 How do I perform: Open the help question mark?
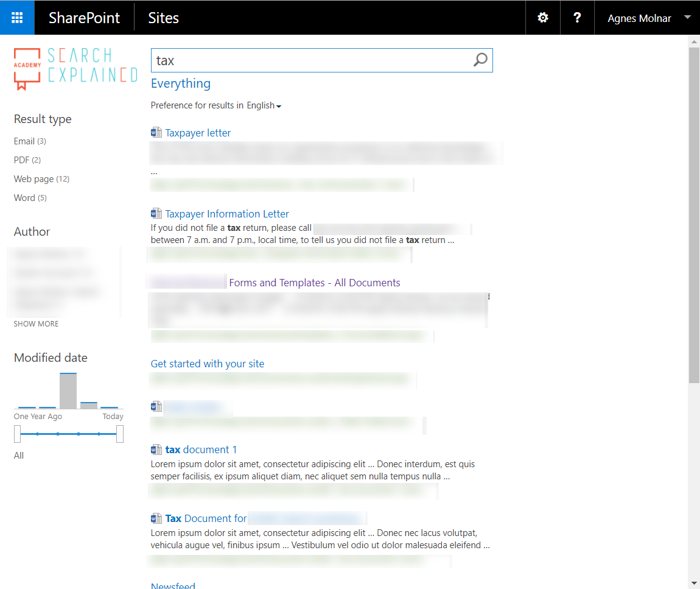click(577, 18)
